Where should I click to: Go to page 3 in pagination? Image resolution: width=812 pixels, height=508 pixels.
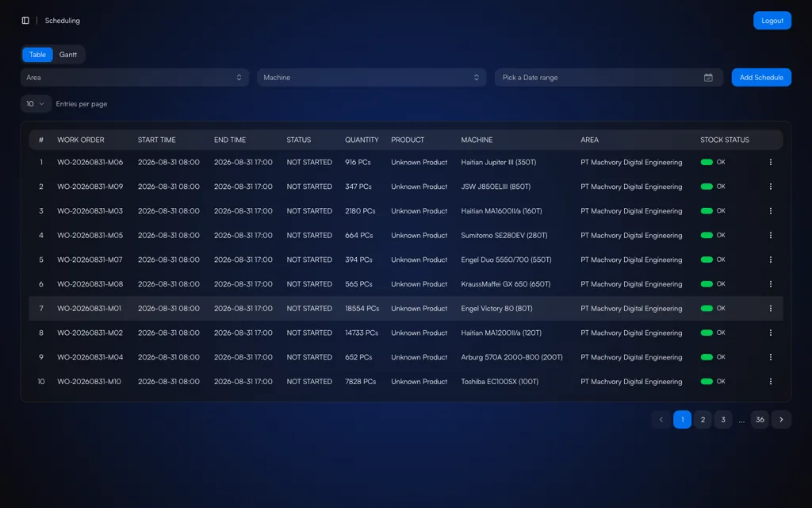(723, 419)
